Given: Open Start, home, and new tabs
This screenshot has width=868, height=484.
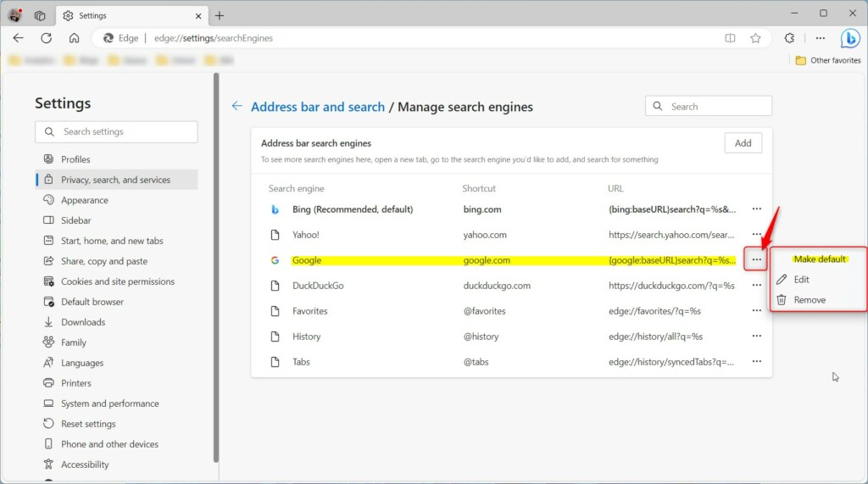Looking at the screenshot, I should point(116,241).
